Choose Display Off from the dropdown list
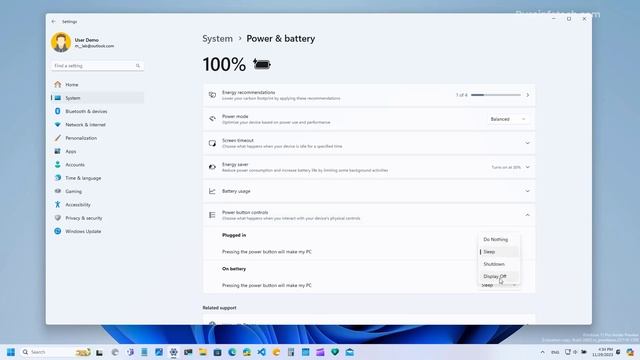640x360 pixels. click(499, 276)
